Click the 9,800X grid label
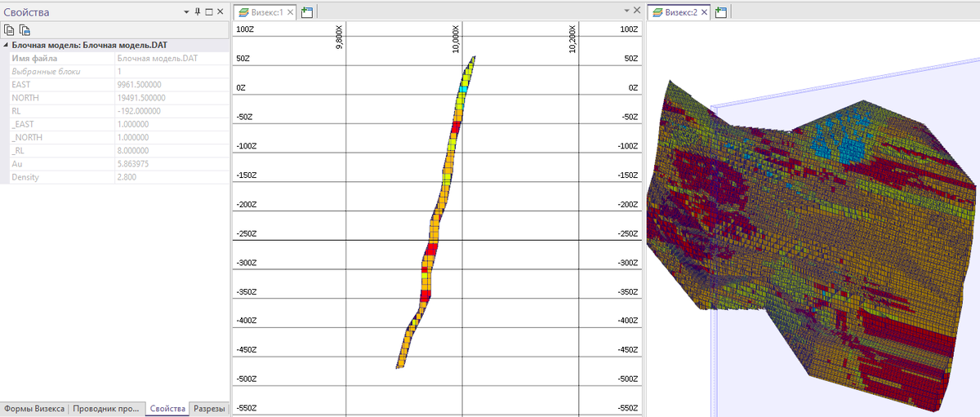This screenshot has height=417, width=980. (x=339, y=38)
